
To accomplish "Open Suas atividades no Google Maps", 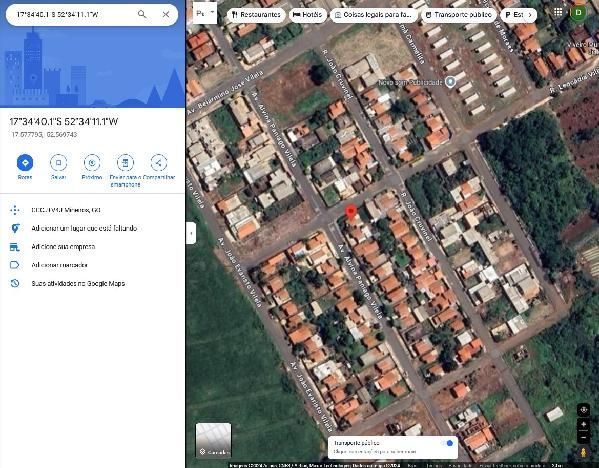I will click(x=78, y=283).
